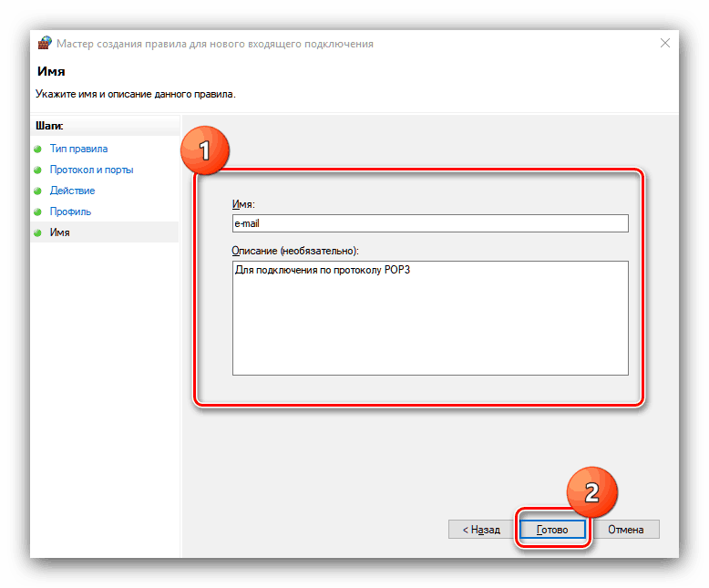Click inside the Описание text area
Viewport: 709px width, 588px height.
430,318
